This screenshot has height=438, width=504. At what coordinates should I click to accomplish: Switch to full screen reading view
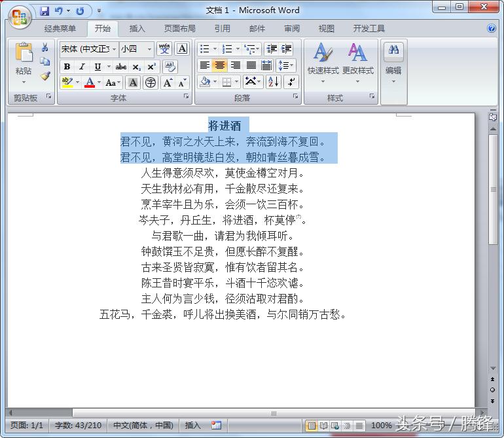[324, 426]
